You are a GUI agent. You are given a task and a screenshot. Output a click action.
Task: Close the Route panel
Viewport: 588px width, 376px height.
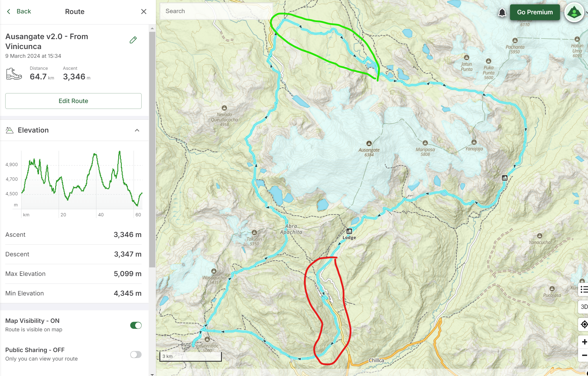point(144,11)
